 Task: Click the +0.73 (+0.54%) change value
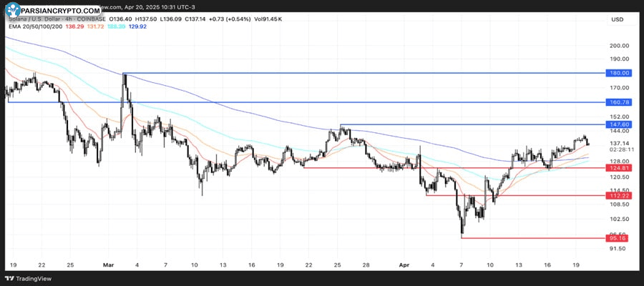point(231,19)
